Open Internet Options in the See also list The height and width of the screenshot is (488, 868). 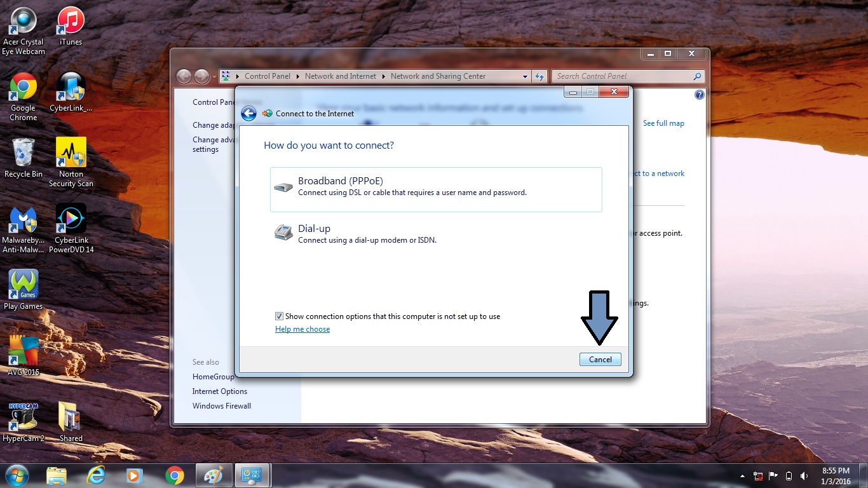coord(220,391)
